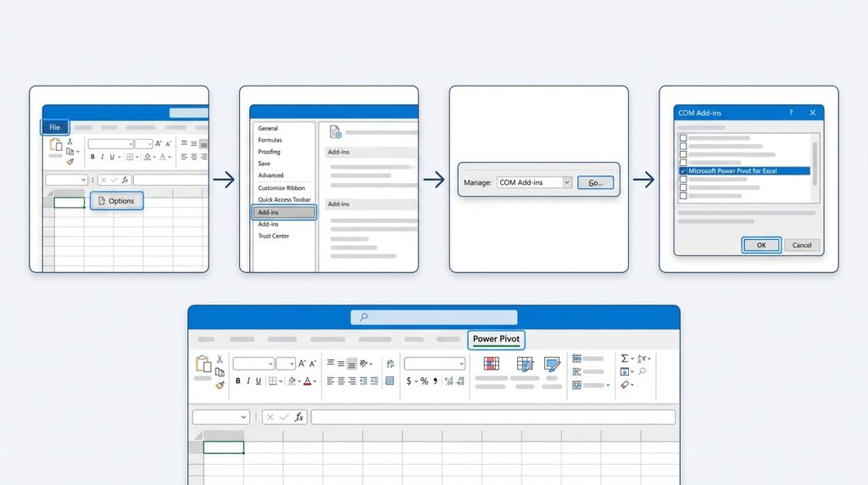Viewport: 868px width, 485px height.
Task: Click Wrap Text icon in bottom Excel window
Action: point(390,364)
